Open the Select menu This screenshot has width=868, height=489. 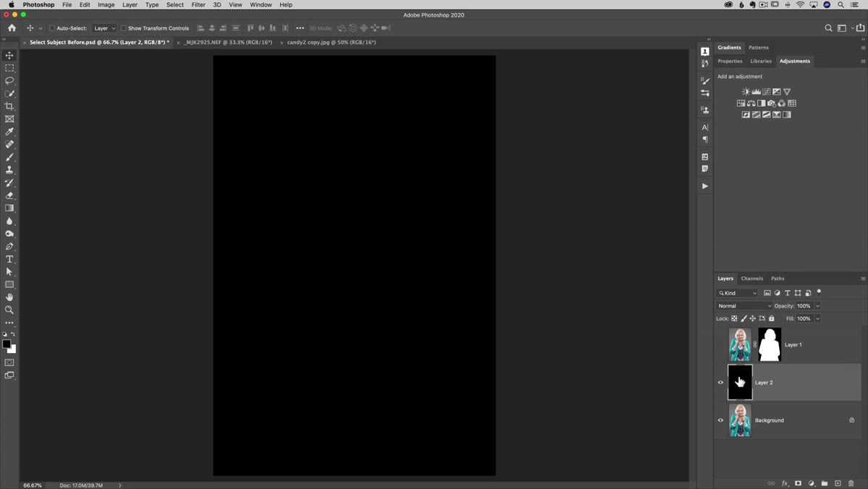click(175, 5)
